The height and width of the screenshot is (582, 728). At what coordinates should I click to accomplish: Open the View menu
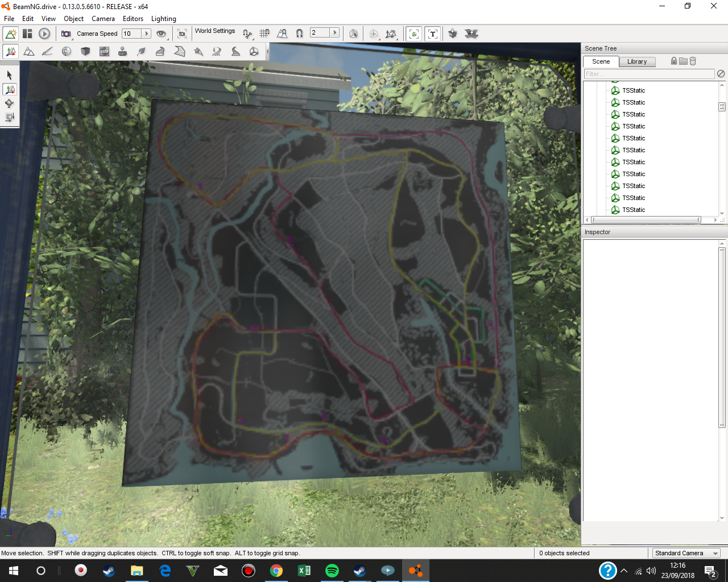click(x=48, y=19)
